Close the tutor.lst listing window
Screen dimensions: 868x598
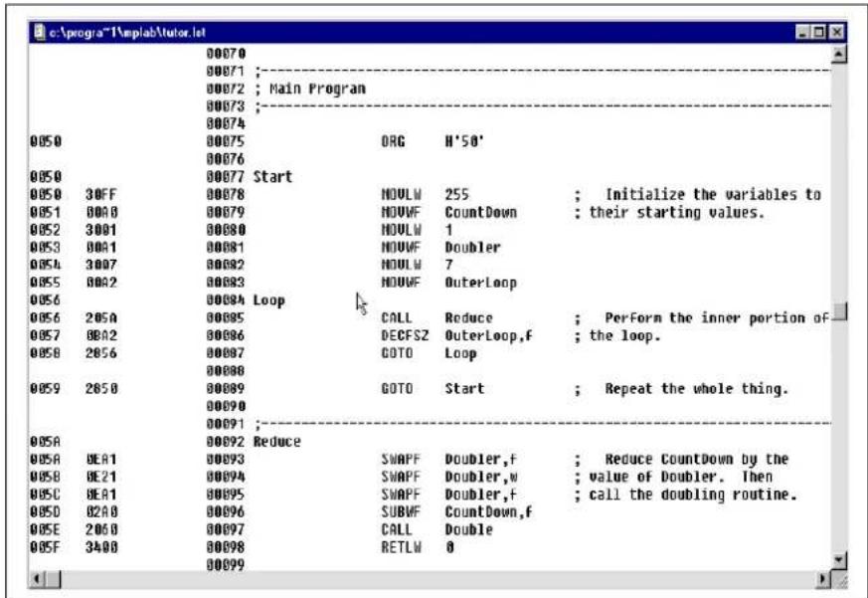pos(837,32)
